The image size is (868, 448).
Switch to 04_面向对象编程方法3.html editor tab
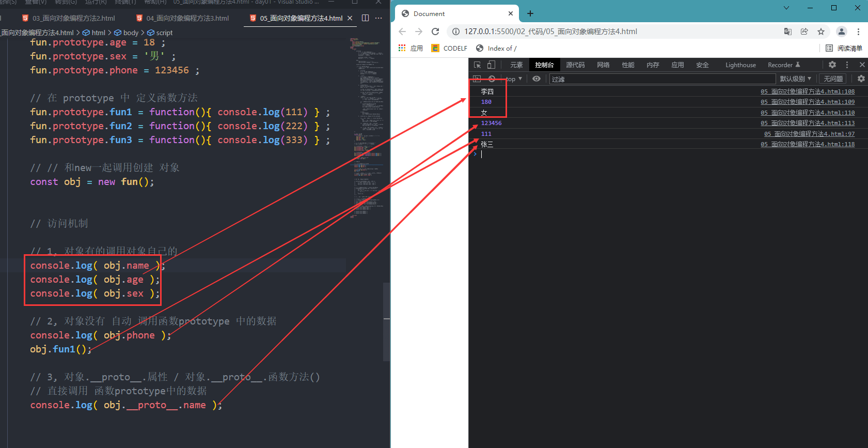182,18
